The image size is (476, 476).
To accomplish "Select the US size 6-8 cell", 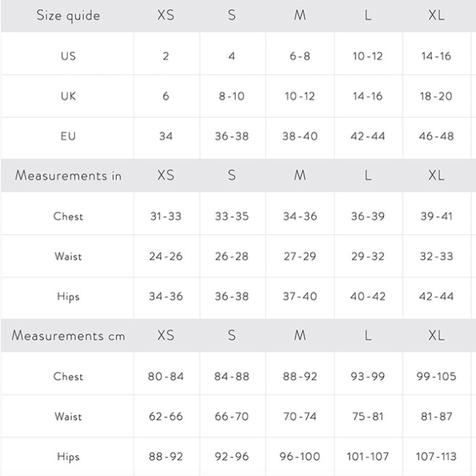I will [x=300, y=57].
